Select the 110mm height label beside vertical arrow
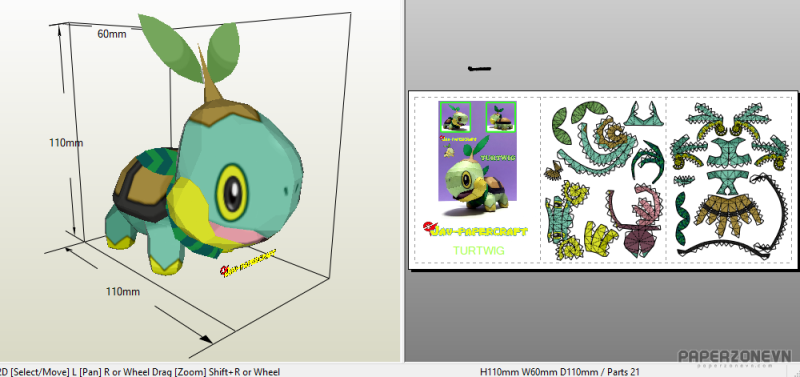 tap(66, 143)
